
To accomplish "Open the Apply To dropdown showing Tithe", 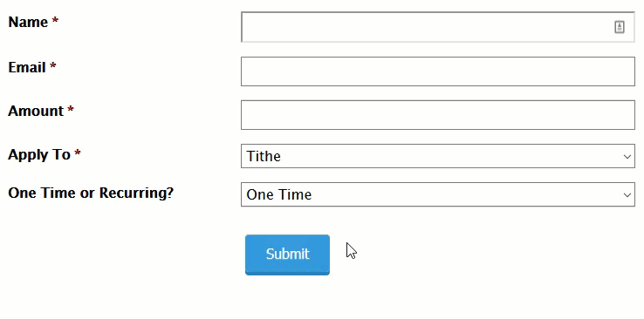I will click(438, 156).
